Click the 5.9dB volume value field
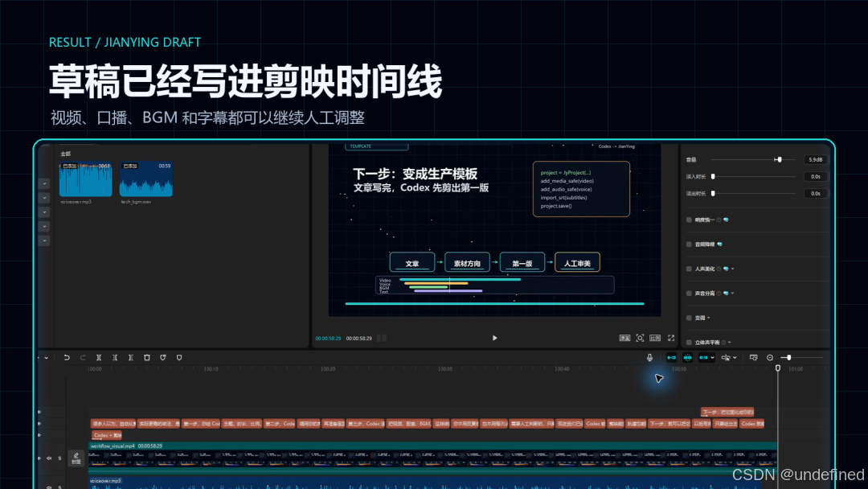This screenshot has height=489, width=868. pyautogui.click(x=816, y=159)
